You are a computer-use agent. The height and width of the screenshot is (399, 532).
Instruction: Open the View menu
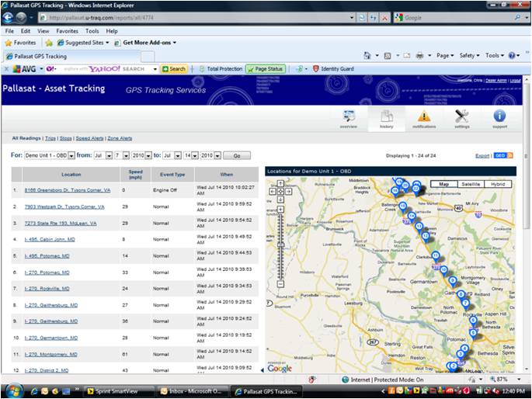43,31
